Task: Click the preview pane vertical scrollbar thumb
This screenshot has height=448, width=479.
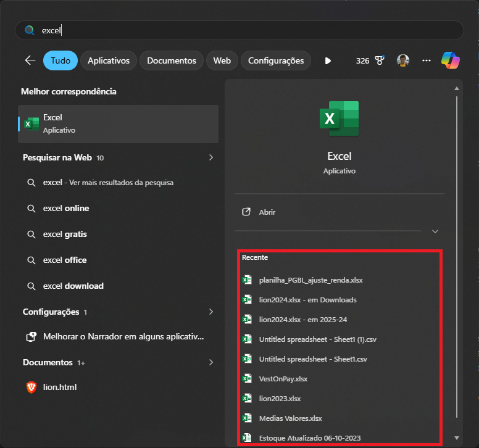Action: (x=457, y=257)
